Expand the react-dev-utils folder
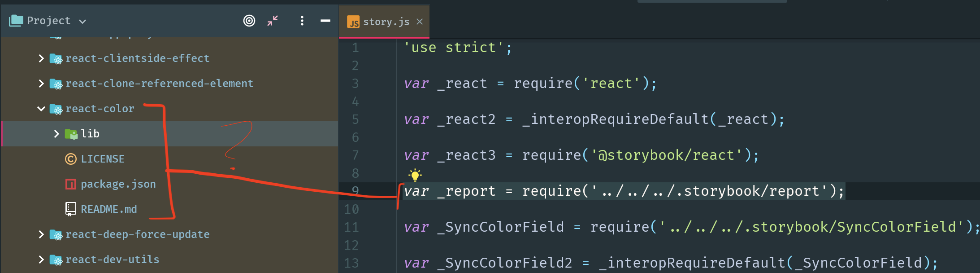Image resolution: width=980 pixels, height=273 pixels. pyautogui.click(x=41, y=259)
